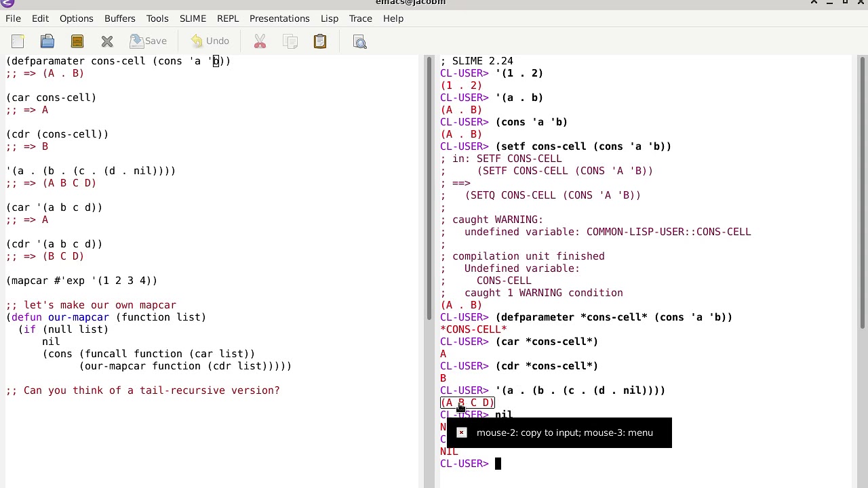Image resolution: width=868 pixels, height=488 pixels.
Task: Click the Undo toolbar button
Action: pos(210,41)
